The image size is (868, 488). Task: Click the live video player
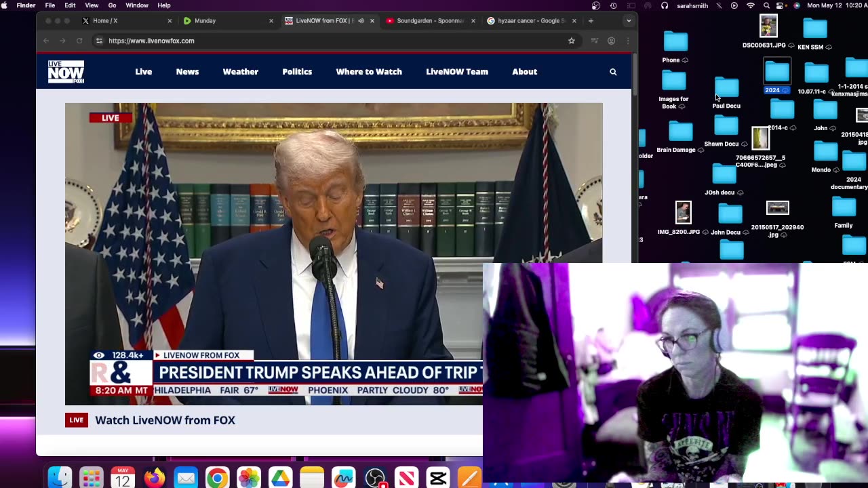point(334,254)
